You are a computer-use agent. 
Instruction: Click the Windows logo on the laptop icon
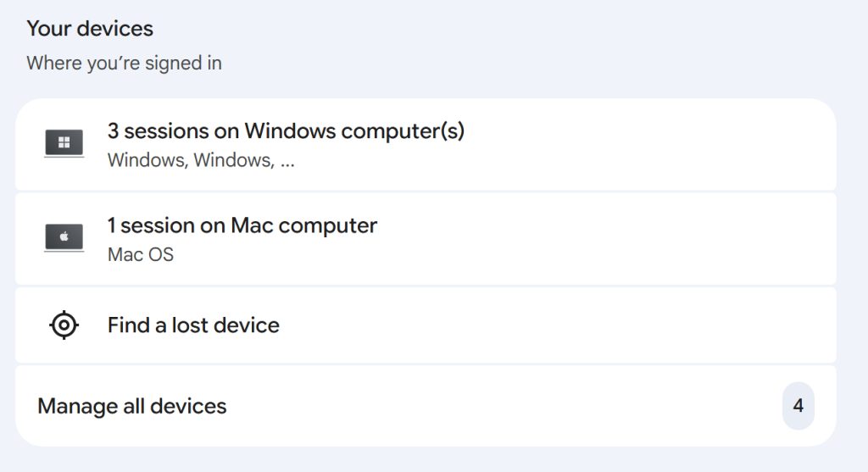click(x=64, y=142)
